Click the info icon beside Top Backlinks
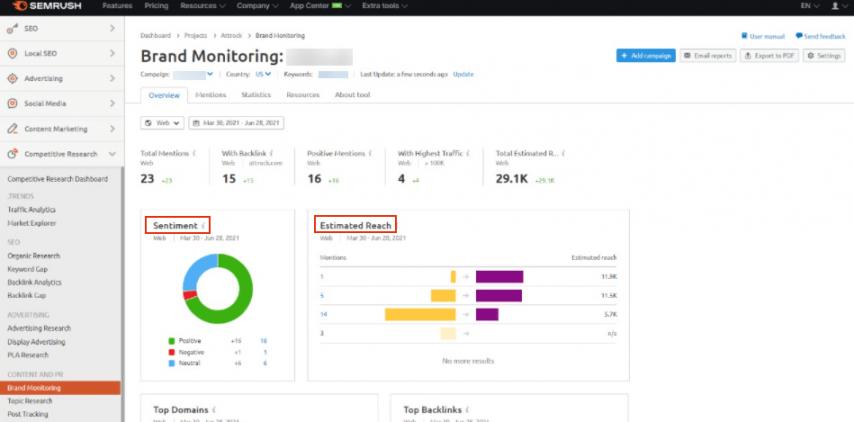Viewport: 854px width, 422px height. [468, 409]
